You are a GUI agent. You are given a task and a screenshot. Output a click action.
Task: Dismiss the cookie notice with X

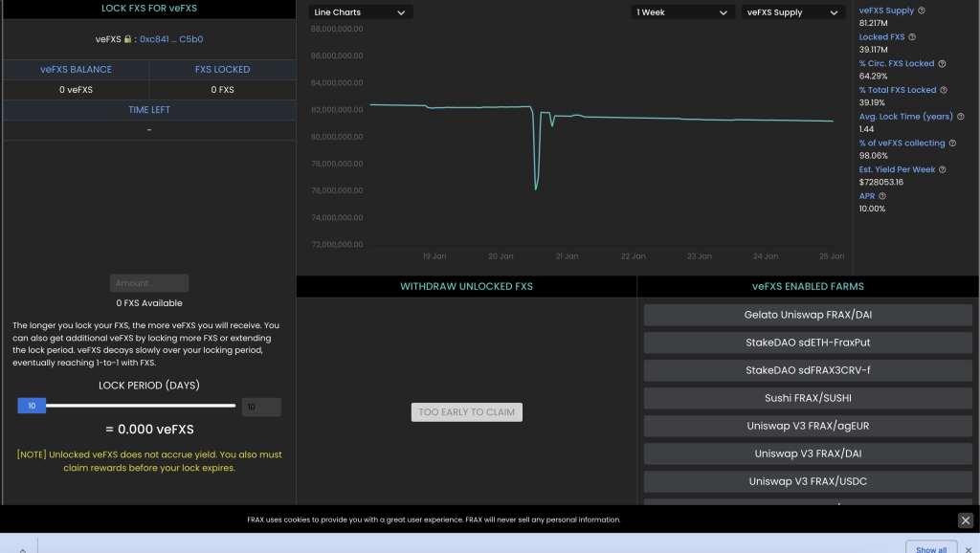pyautogui.click(x=966, y=520)
